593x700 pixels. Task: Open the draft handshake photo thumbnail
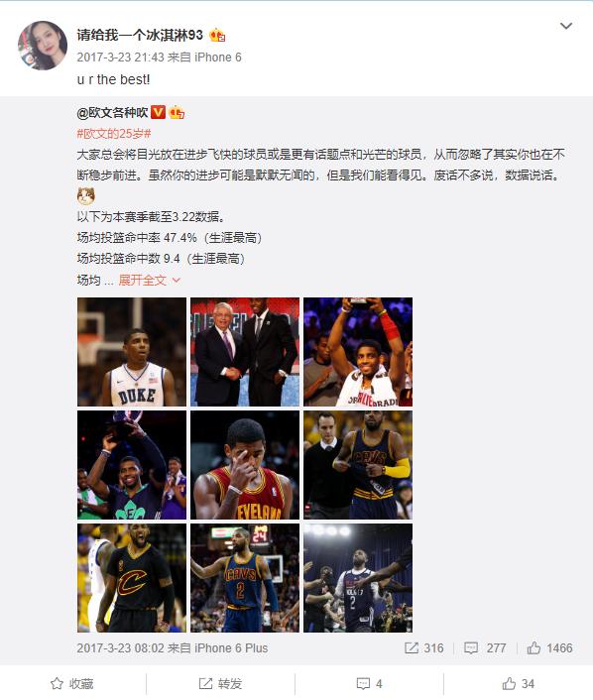[x=245, y=352]
